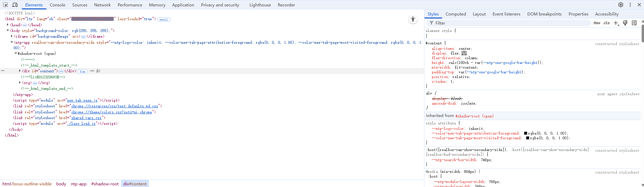Open DevTools settings gear

point(621,5)
